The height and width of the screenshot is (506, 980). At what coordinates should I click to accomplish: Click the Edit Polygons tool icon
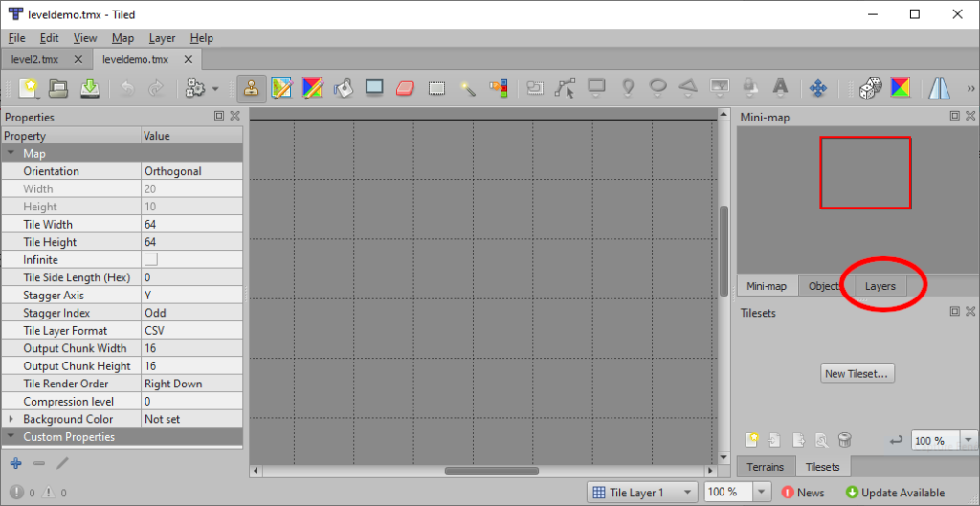(565, 89)
